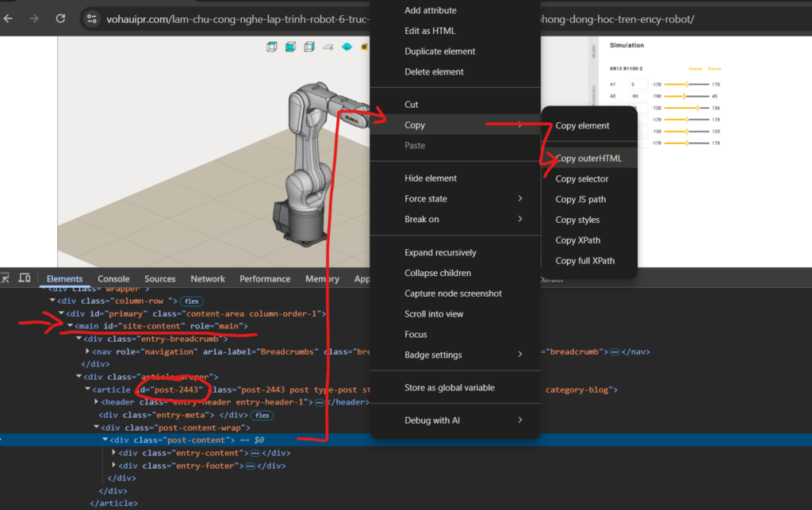Click the flex badge beside column-row div
812x510 pixels.
point(192,301)
